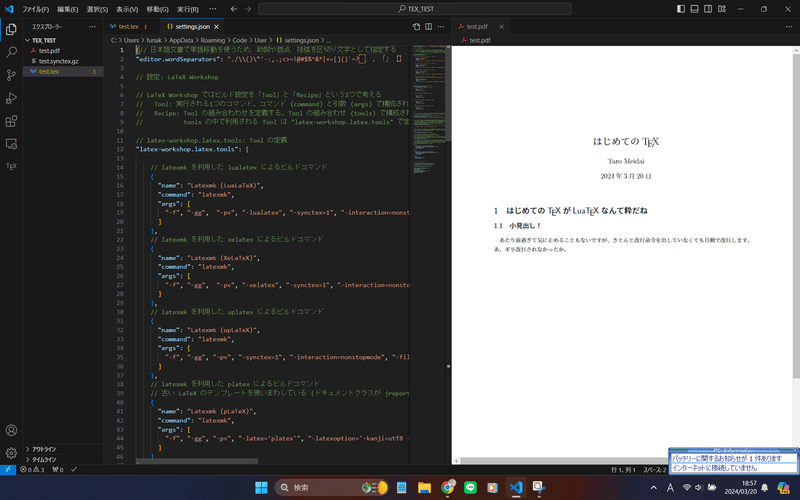Open the File (ファイル) menu
Viewport: 800px width, 500px height.
click(35, 9)
